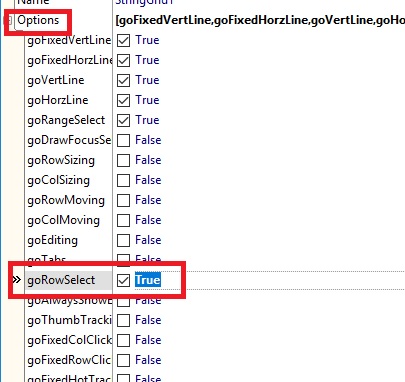405x382 pixels.
Task: Click the Options set value text
Action: (x=260, y=20)
